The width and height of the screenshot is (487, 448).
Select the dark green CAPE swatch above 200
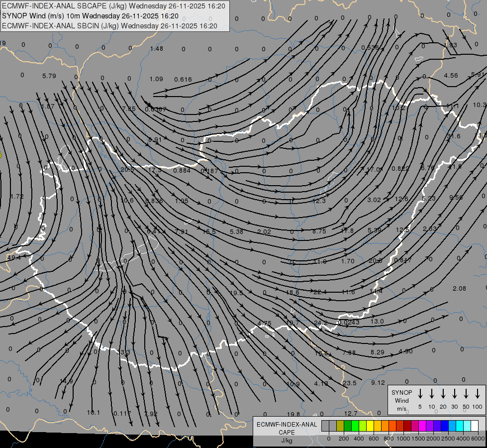coord(348,426)
